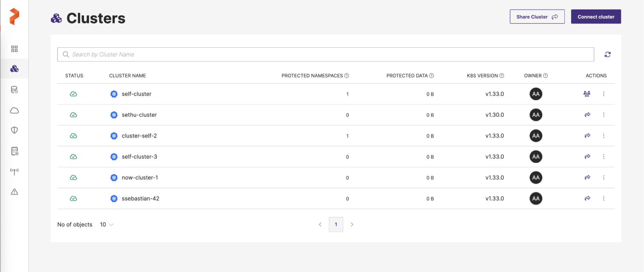Open the three-dot menu for ssebastian-42
644x272 pixels.
tap(603, 198)
